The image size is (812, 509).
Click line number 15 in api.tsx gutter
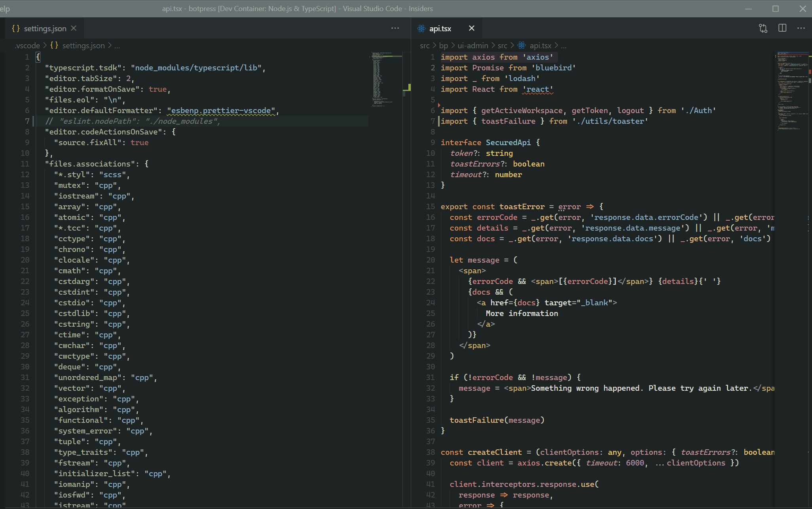431,206
